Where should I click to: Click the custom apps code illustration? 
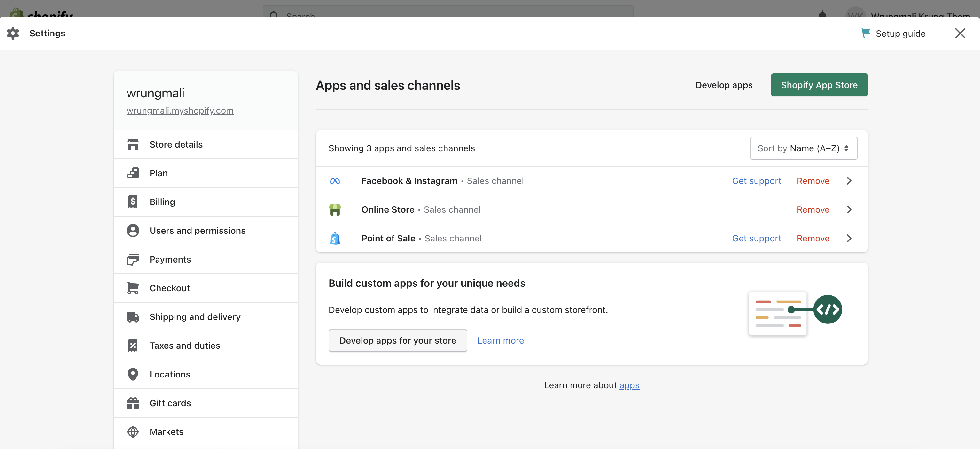click(795, 313)
